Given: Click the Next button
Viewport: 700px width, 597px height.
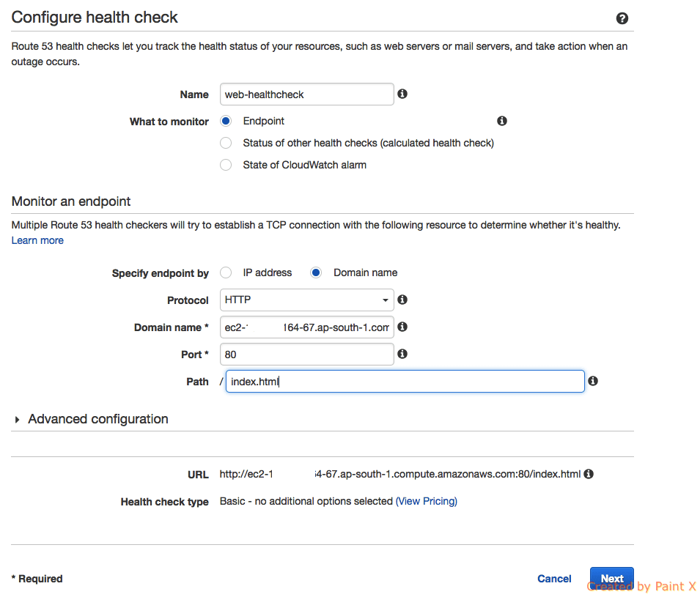Looking at the screenshot, I should pyautogui.click(x=611, y=579).
